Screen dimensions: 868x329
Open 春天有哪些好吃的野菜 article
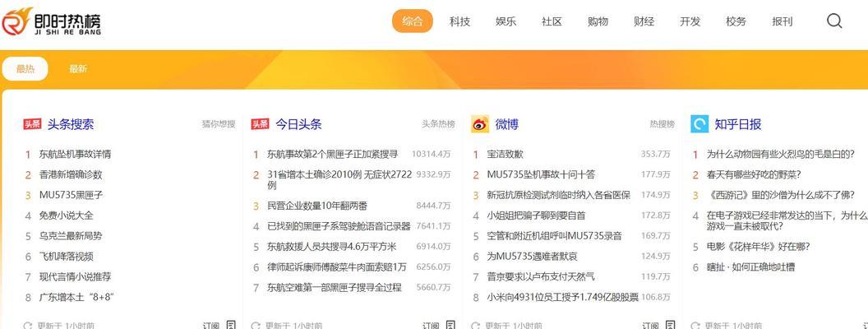tap(754, 174)
